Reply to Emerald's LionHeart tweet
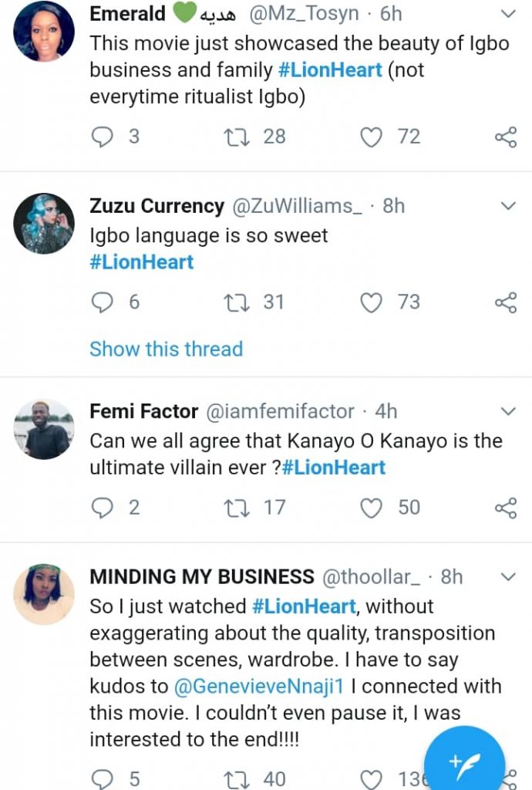This screenshot has height=790, width=532. point(102,137)
